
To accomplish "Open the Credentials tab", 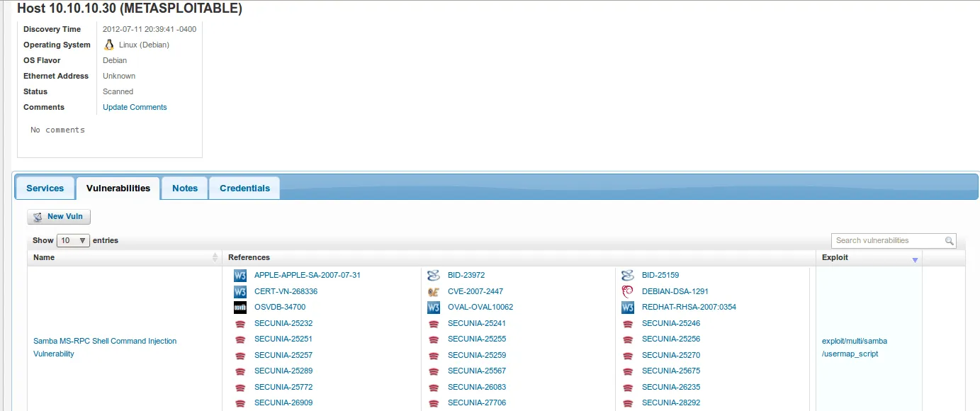I will point(244,188).
